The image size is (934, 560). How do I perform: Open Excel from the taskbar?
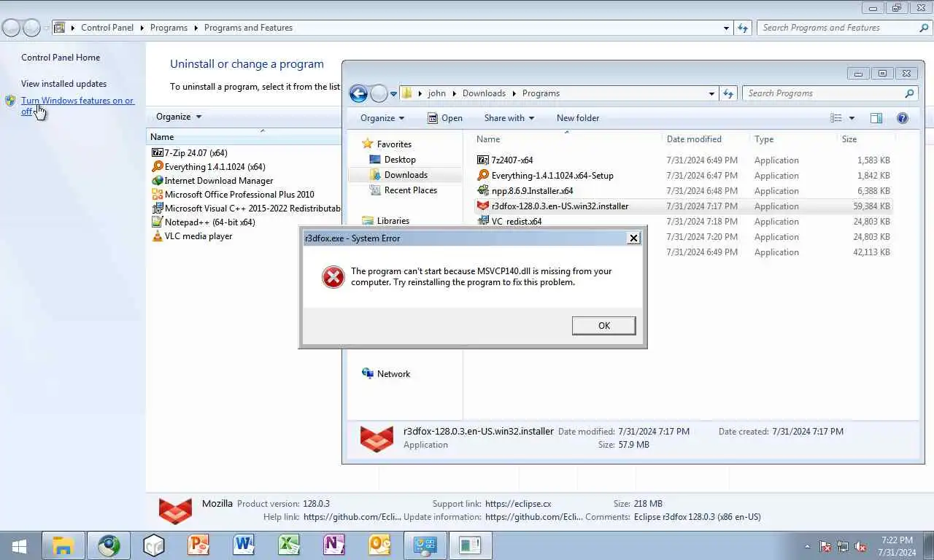pos(289,545)
